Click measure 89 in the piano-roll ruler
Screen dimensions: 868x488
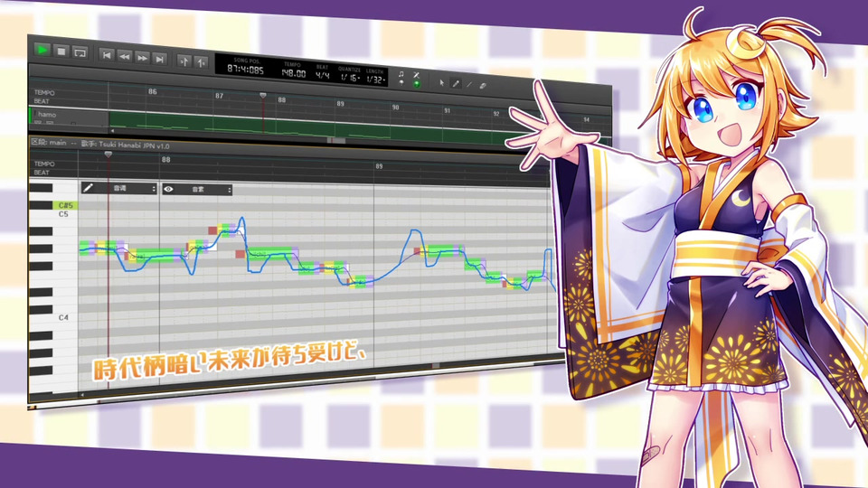pyautogui.click(x=379, y=166)
